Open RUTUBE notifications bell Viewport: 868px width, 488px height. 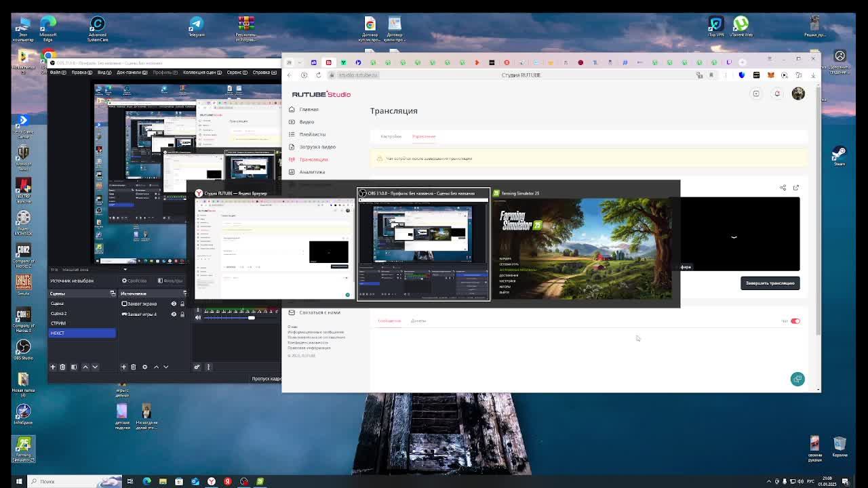coord(777,94)
